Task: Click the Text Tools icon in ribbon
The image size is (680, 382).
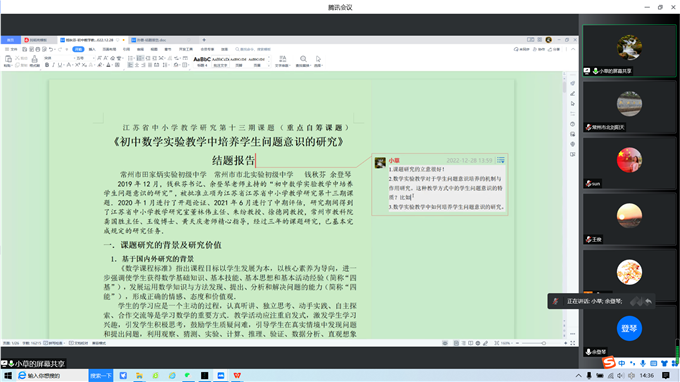Action: [282, 59]
